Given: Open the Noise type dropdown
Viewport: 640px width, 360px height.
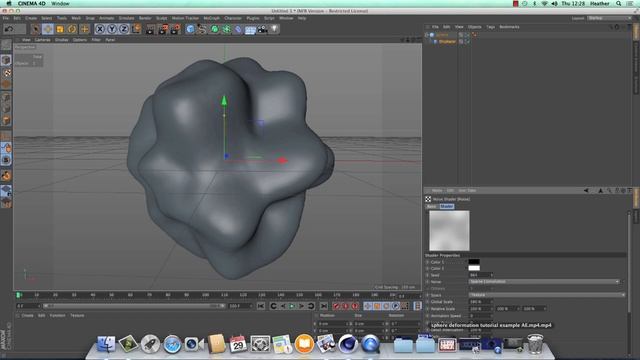Looking at the screenshot, I should tap(544, 282).
